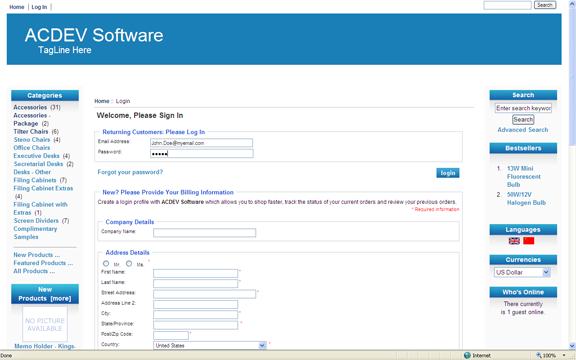Open the Complimentary Samples category

[35, 233]
